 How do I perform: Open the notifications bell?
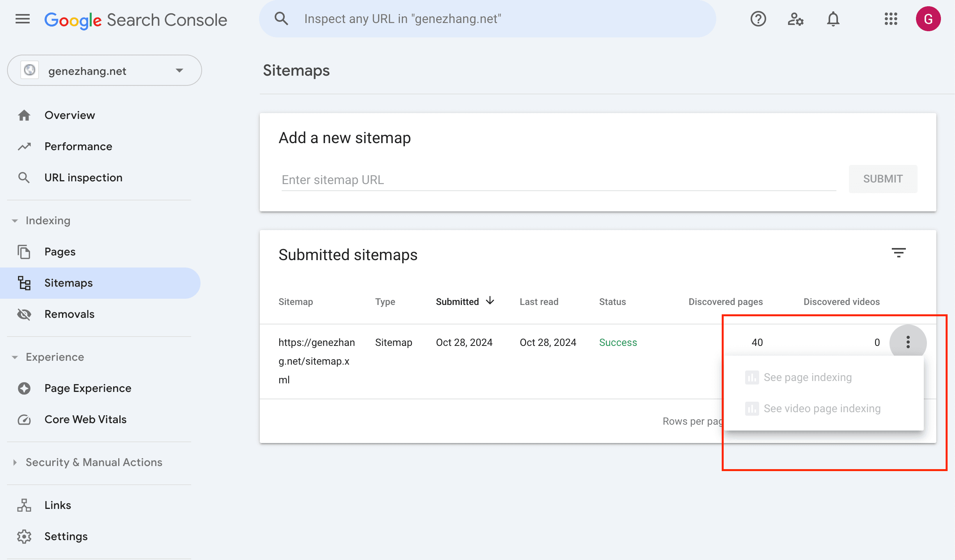coord(833,19)
